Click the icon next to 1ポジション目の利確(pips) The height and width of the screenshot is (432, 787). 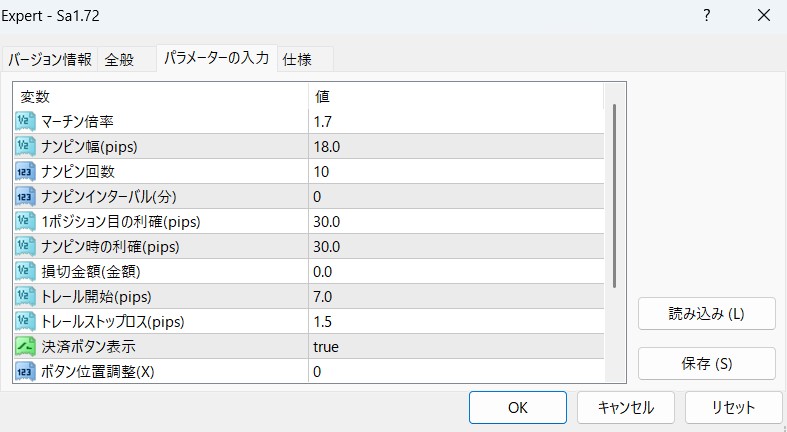click(x=26, y=221)
